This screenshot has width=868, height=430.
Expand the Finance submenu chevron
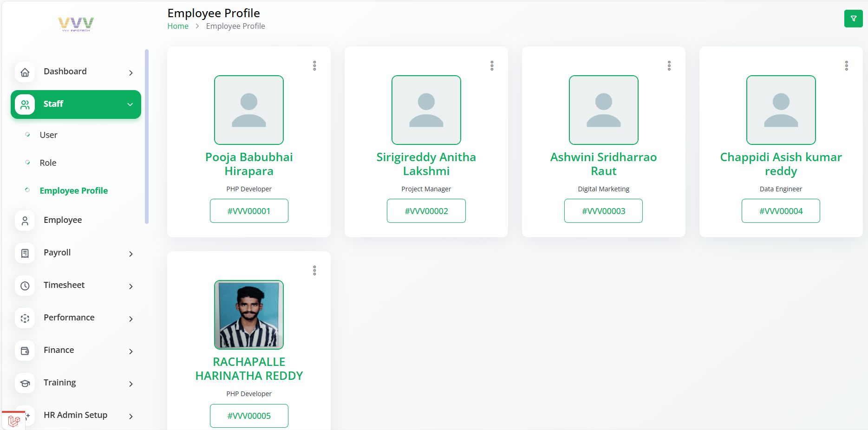click(131, 351)
